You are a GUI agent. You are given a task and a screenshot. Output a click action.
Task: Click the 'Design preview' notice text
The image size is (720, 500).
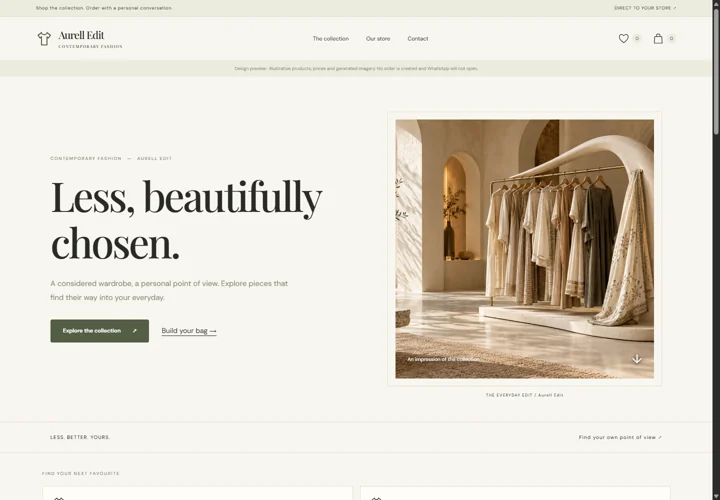click(x=356, y=68)
